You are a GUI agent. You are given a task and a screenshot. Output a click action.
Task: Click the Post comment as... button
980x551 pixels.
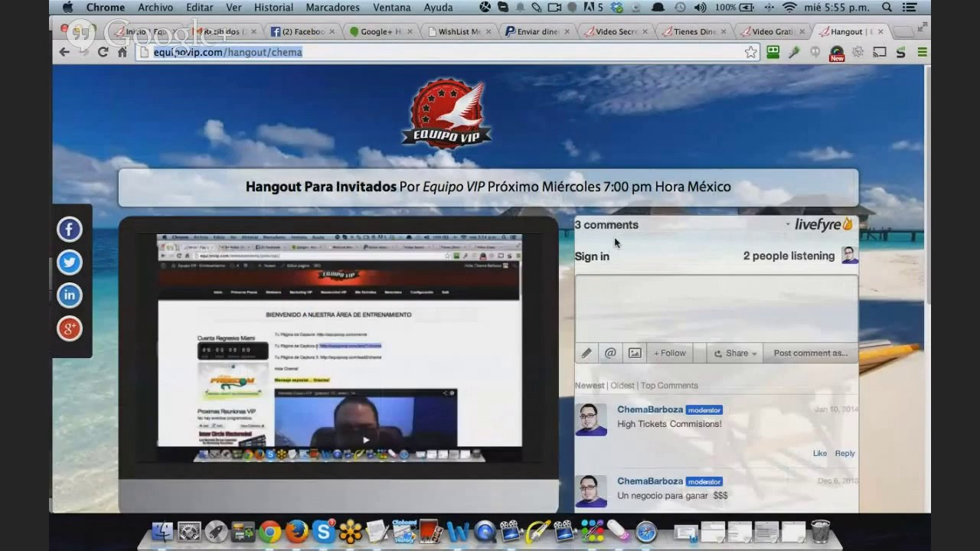click(811, 353)
